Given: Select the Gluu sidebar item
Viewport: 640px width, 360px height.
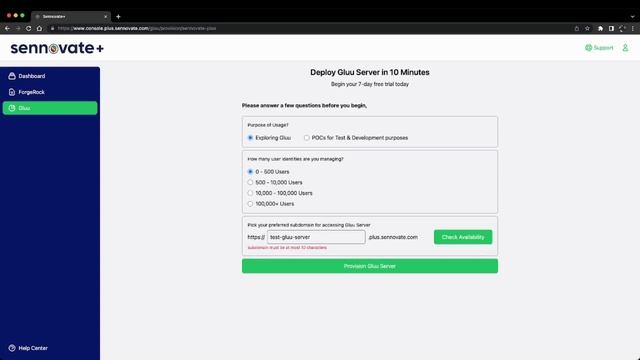Looking at the screenshot, I should (x=50, y=108).
